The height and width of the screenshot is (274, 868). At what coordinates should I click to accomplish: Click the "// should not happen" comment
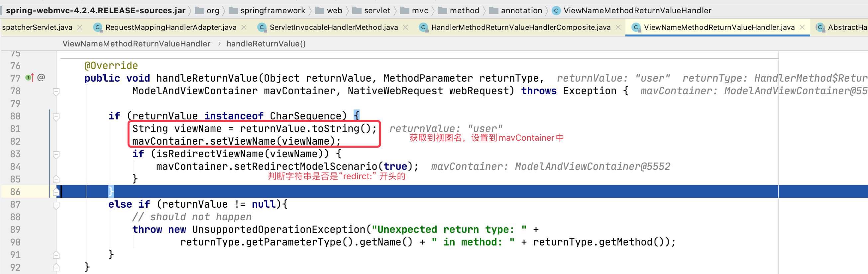(x=192, y=217)
